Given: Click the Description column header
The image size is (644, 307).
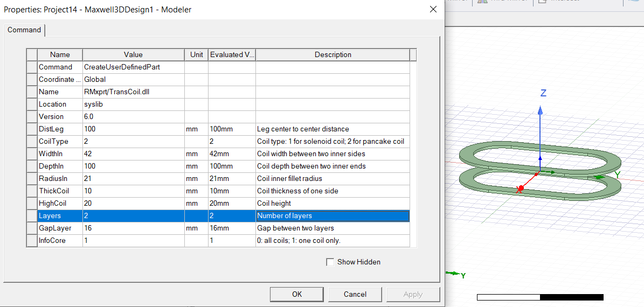Looking at the screenshot, I should (x=333, y=54).
